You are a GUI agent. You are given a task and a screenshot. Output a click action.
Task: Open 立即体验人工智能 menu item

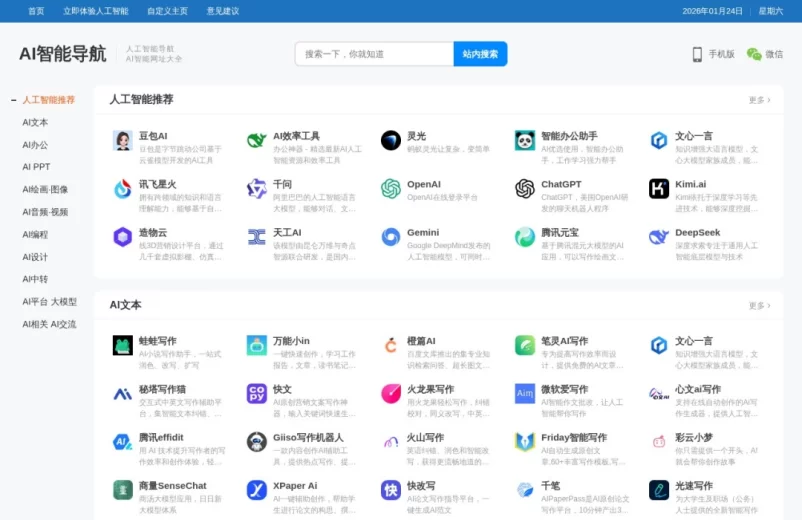click(x=96, y=11)
